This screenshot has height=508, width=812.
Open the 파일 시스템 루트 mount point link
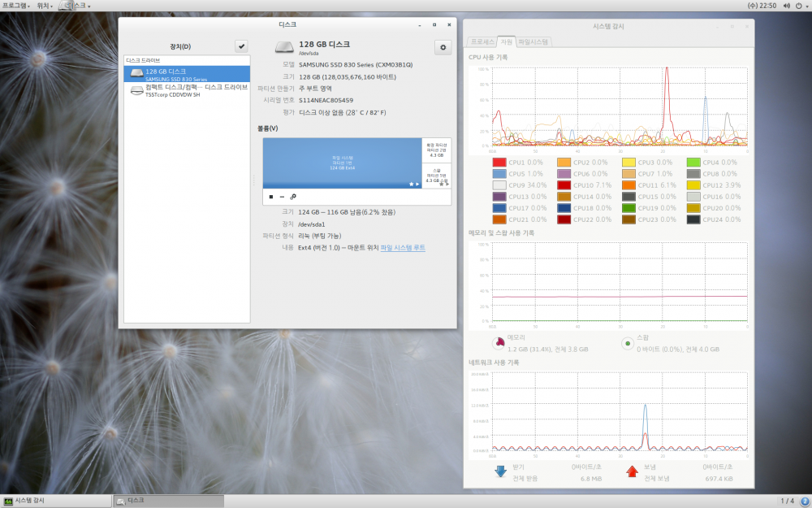[403, 247]
